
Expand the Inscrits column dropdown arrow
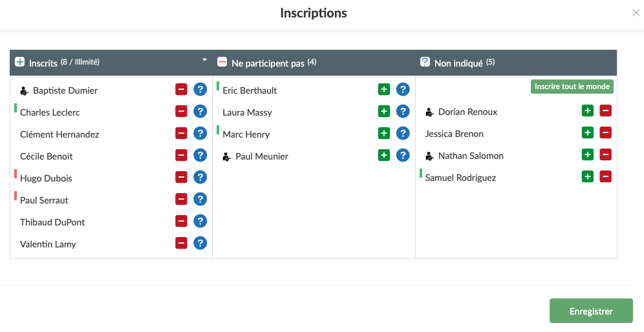pos(205,60)
